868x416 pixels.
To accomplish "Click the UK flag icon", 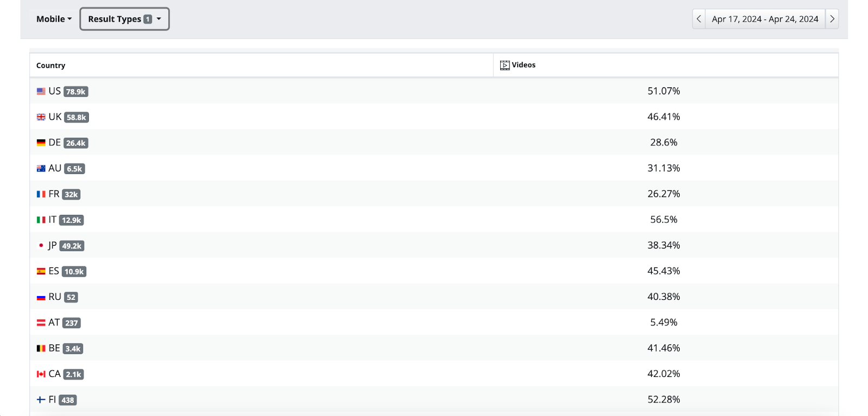I will tap(41, 117).
